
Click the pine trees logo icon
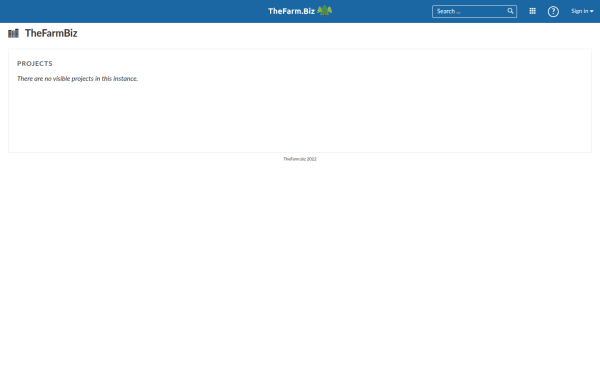coord(324,11)
